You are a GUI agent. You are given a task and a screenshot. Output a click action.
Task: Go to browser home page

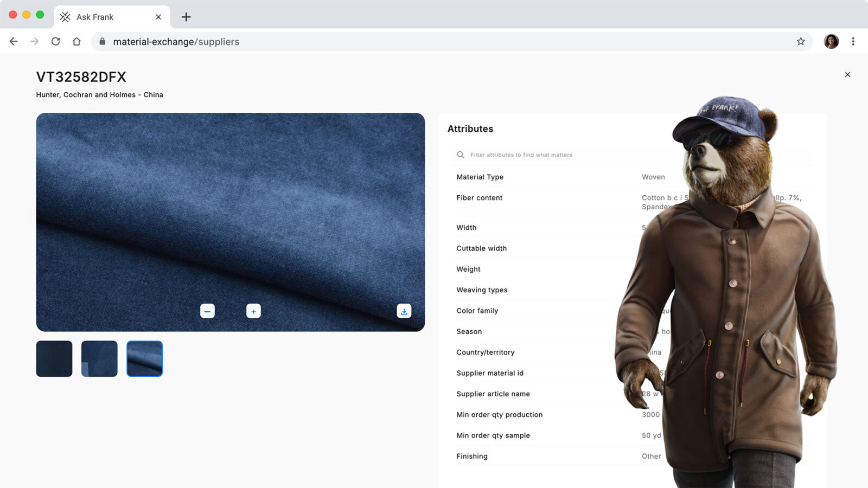coord(76,42)
